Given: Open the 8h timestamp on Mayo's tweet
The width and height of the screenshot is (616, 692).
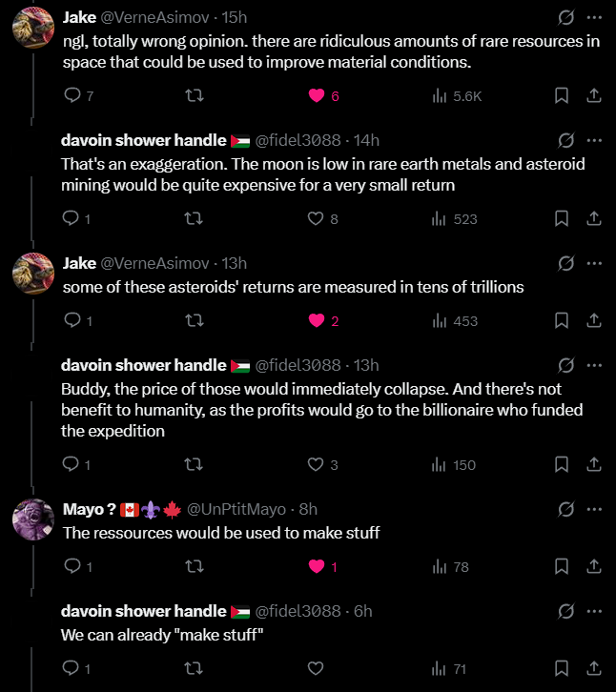Looking at the screenshot, I should tap(307, 508).
